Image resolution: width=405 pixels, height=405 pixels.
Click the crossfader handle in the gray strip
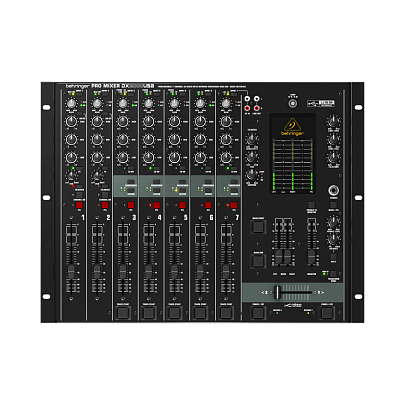tap(278, 292)
